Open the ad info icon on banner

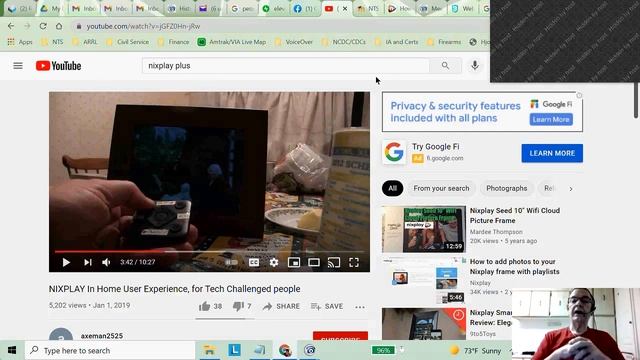(579, 96)
